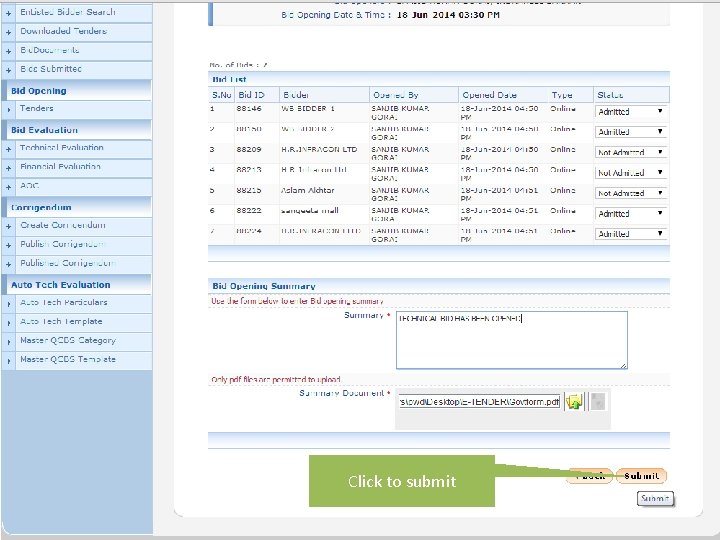Open Master QCBS Category menu item
This screenshot has height=540, width=720.
tap(68, 340)
